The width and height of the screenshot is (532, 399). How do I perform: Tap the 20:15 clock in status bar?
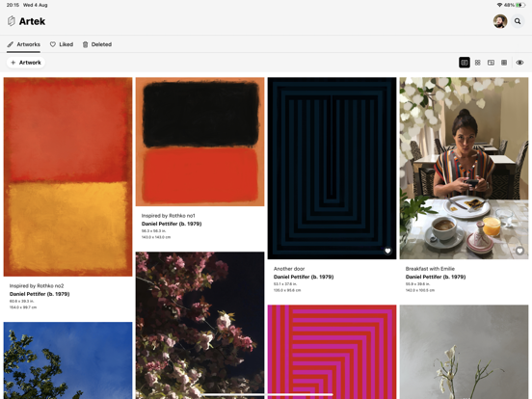13,5
